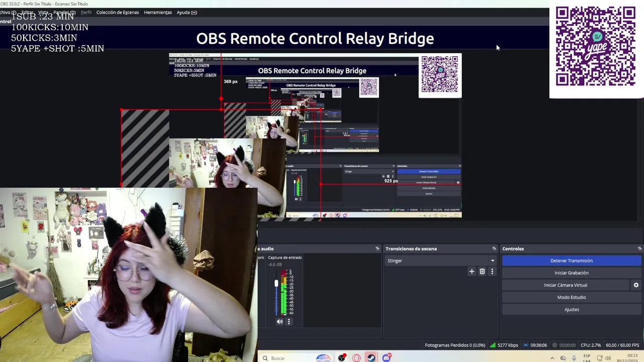The height and width of the screenshot is (362, 644).
Task: Open transition properties three-dot menu
Action: coord(492,271)
